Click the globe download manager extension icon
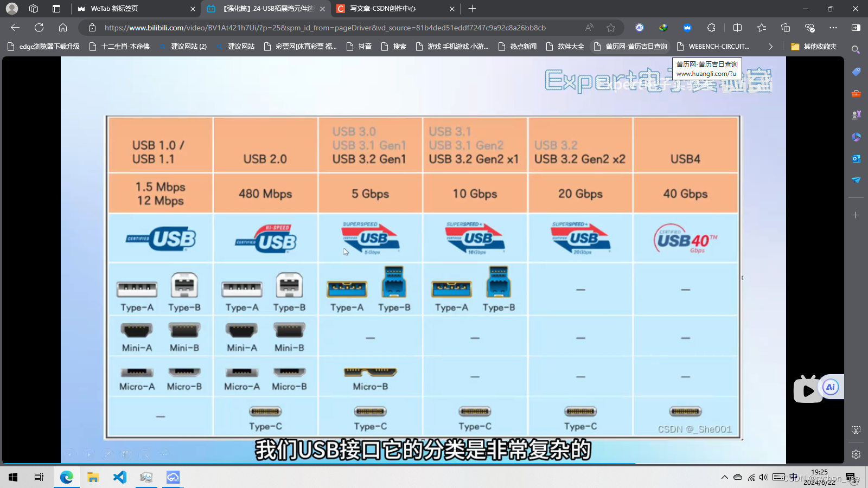Image resolution: width=868 pixels, height=488 pixels. coord(663,28)
